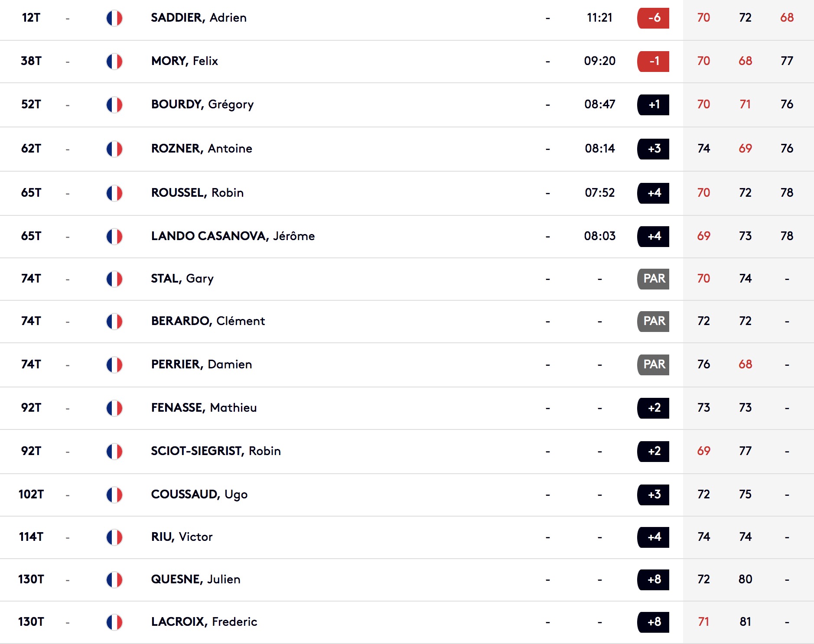Click the French flag next to STAL, Gary
814x644 pixels.
coord(114,279)
